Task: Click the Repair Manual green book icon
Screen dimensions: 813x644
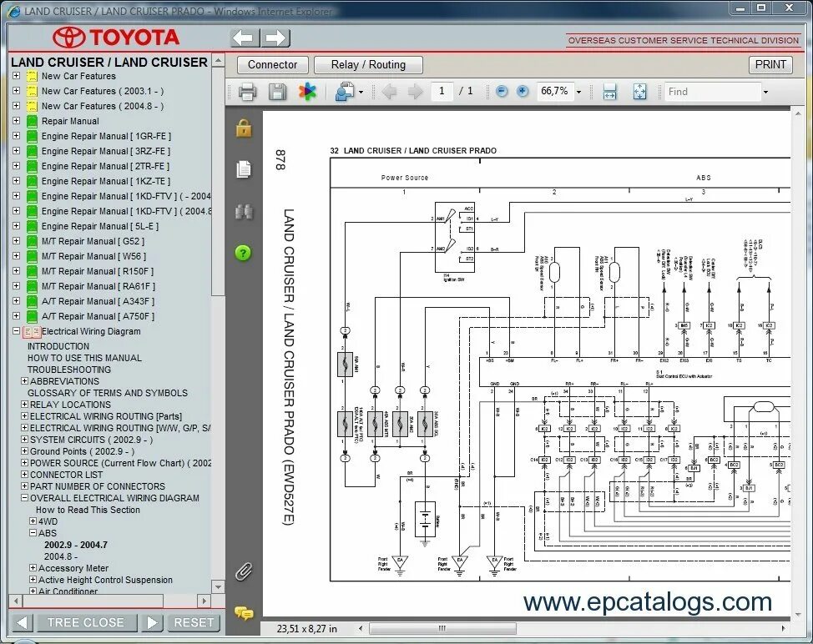Action: coord(33,121)
